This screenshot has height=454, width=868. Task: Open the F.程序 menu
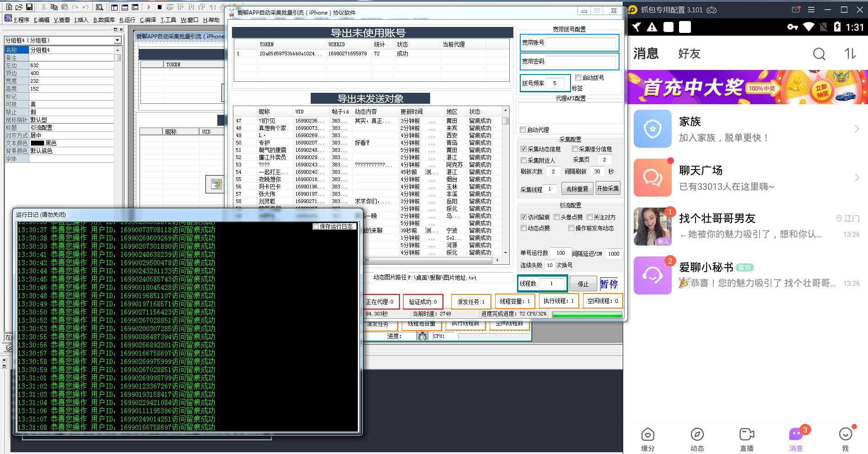(x=22, y=20)
